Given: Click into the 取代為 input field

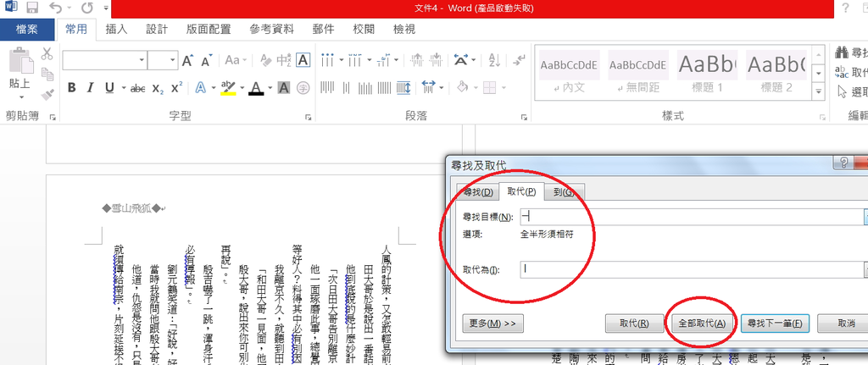Looking at the screenshot, I should point(691,269).
